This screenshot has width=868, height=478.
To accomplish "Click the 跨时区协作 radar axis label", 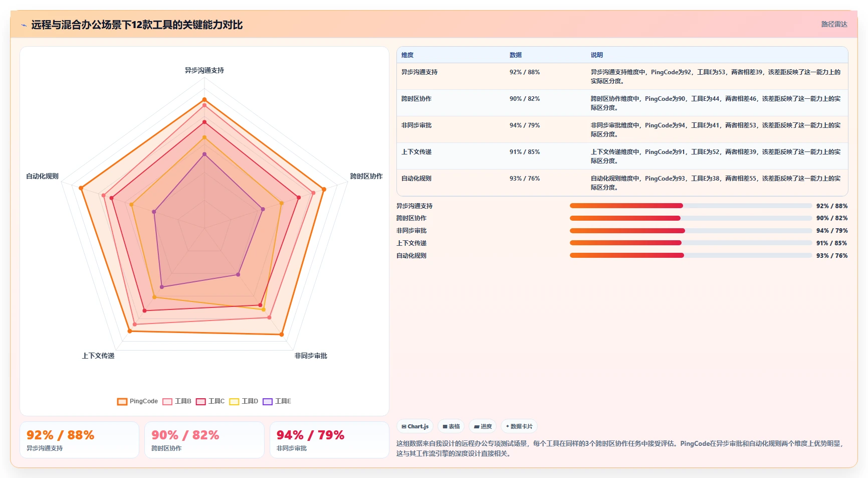I will pyautogui.click(x=366, y=176).
